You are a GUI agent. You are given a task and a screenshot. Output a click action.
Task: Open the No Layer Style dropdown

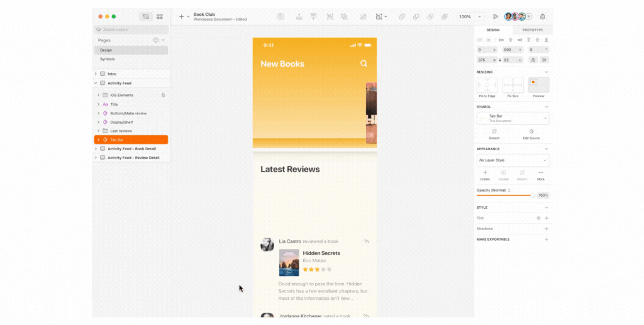pyautogui.click(x=513, y=160)
